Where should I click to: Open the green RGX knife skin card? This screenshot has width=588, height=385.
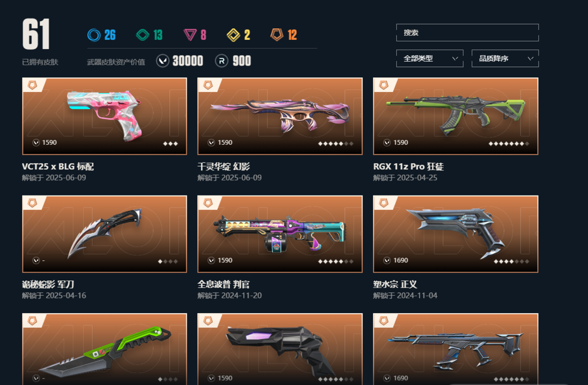(105, 349)
